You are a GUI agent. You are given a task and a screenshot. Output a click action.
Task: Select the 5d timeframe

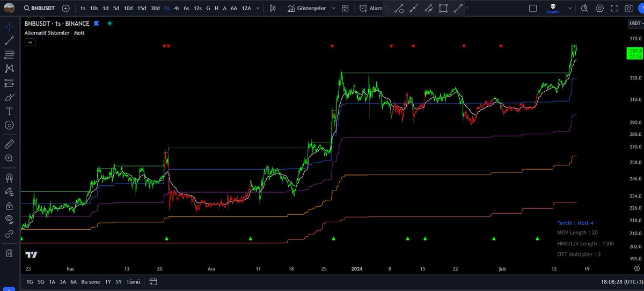(116, 9)
